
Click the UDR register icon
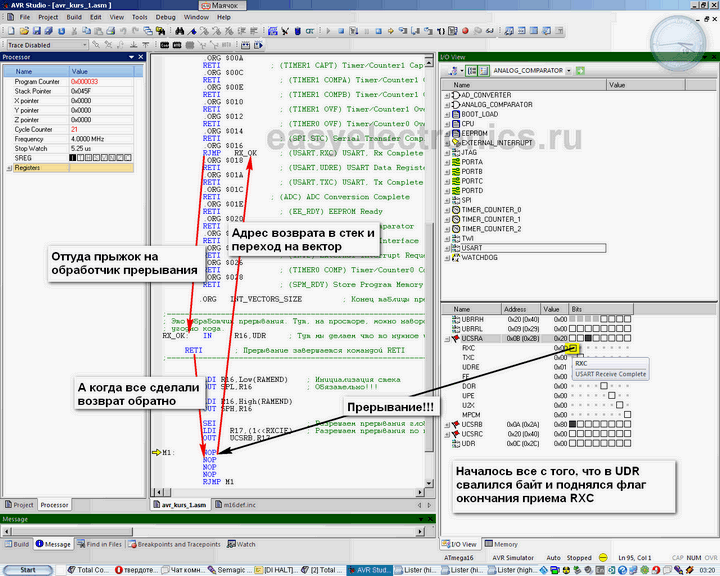[456, 443]
